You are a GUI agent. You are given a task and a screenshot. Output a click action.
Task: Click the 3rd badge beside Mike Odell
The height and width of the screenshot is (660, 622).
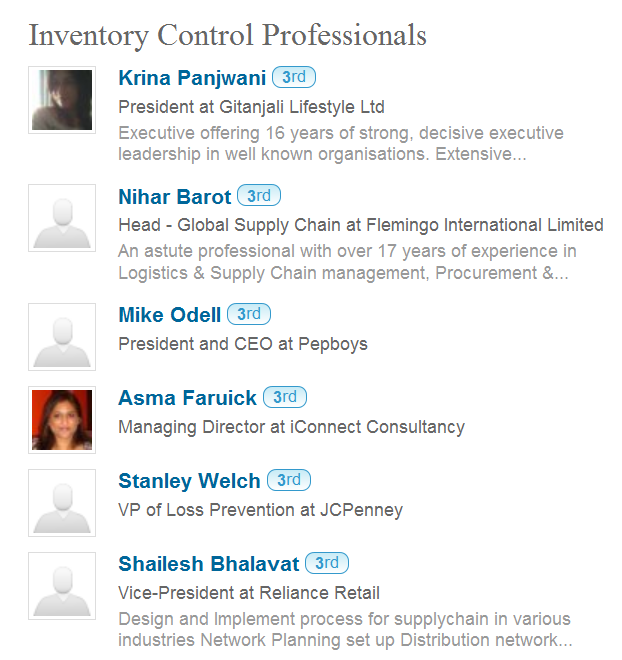tap(249, 314)
